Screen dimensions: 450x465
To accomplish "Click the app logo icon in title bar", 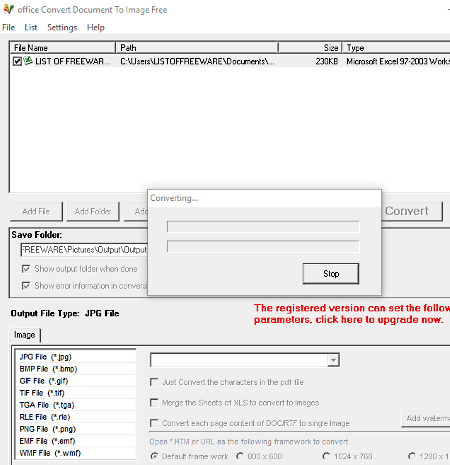I will [x=8, y=9].
